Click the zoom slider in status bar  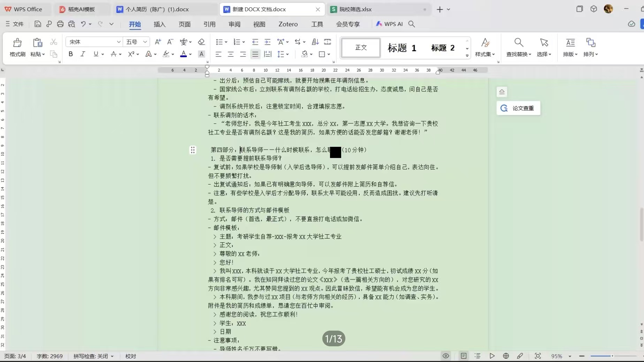[612, 356]
